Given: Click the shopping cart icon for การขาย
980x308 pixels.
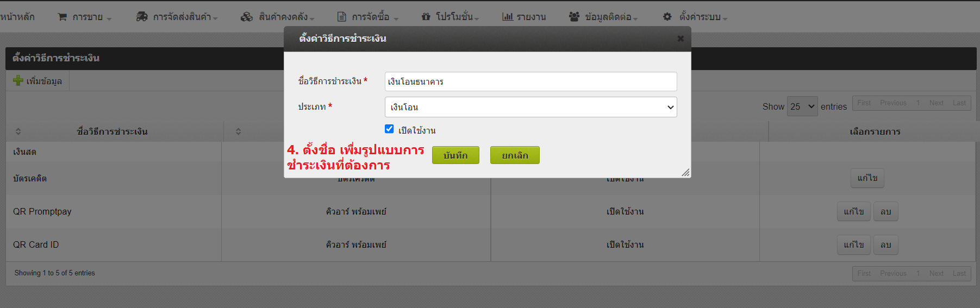Looking at the screenshot, I should (63, 17).
